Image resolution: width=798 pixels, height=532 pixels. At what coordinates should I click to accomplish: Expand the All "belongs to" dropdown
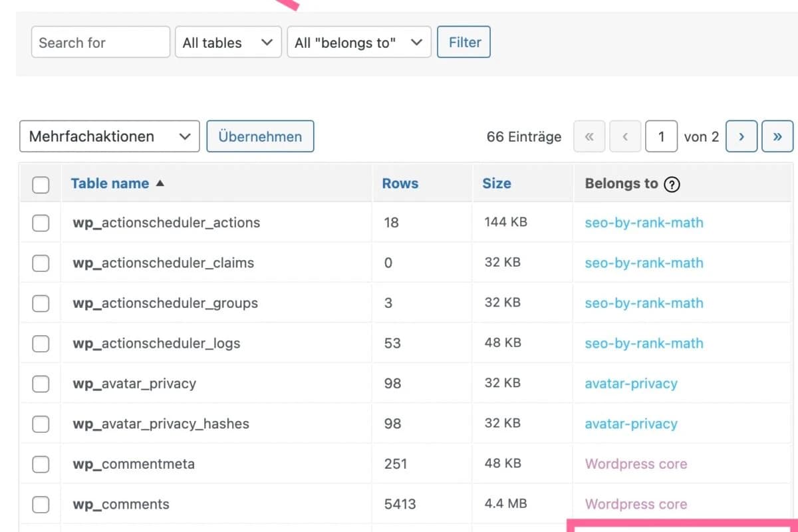(358, 43)
